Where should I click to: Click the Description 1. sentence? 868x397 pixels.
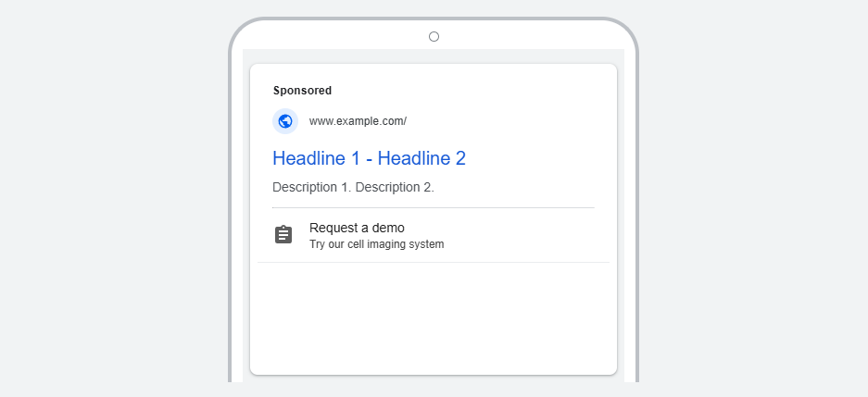coord(311,187)
